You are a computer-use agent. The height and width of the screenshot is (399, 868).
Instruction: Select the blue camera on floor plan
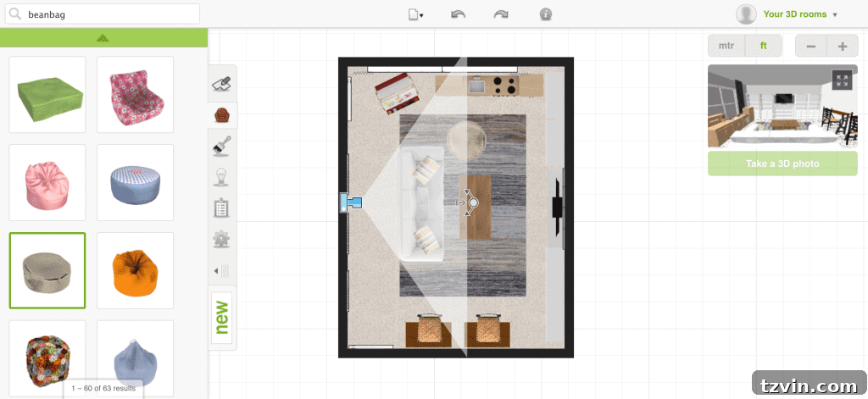[x=350, y=202]
